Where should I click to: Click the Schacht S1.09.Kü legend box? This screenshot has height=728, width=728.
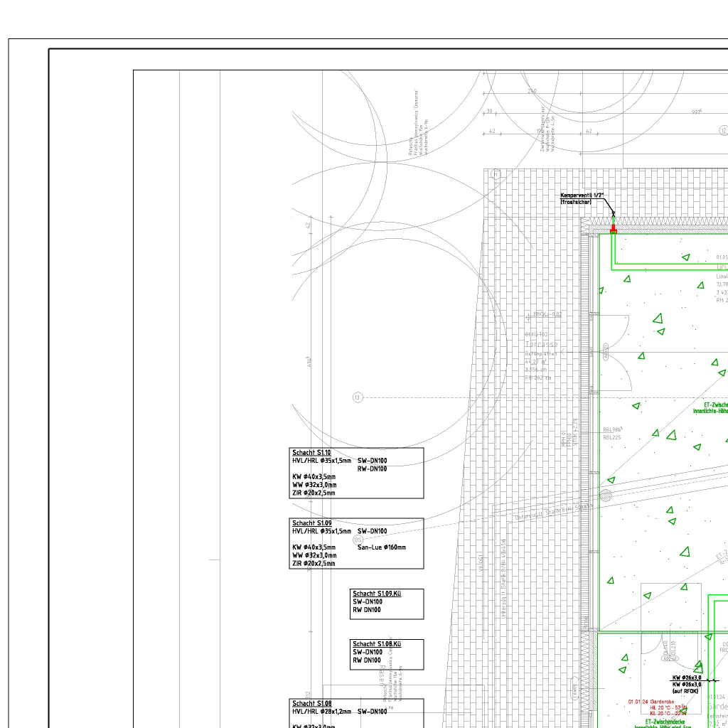tap(387, 604)
